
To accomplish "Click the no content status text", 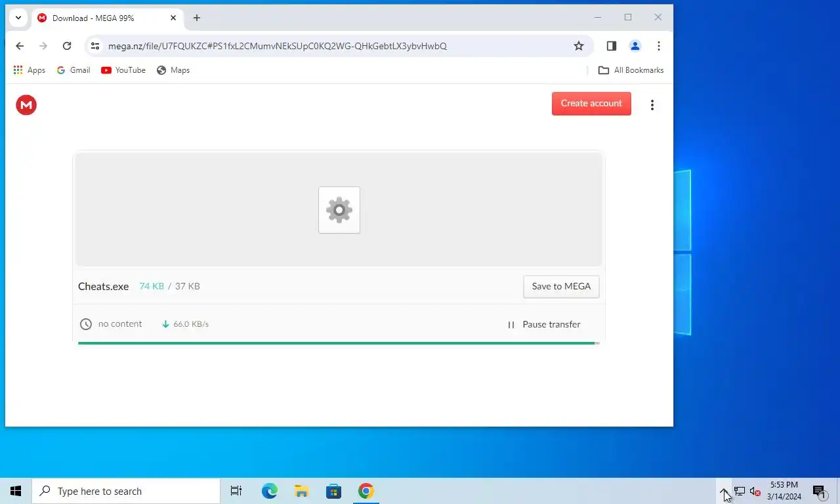I will (120, 324).
